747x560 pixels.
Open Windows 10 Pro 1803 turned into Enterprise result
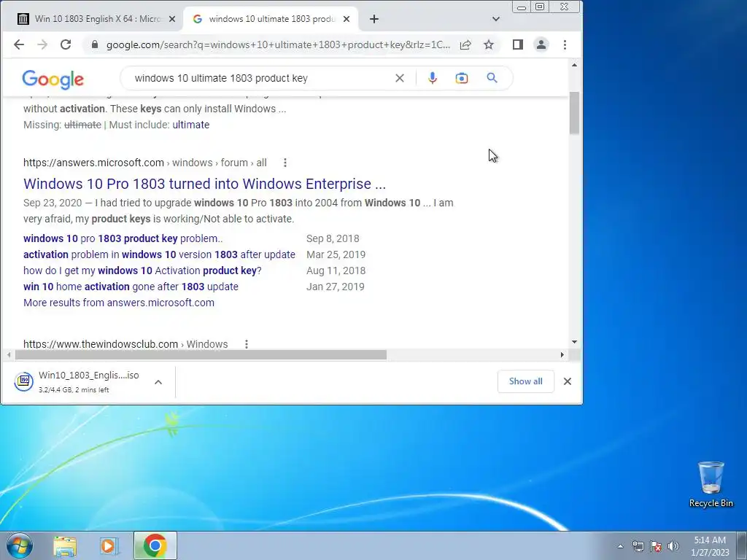click(x=204, y=184)
